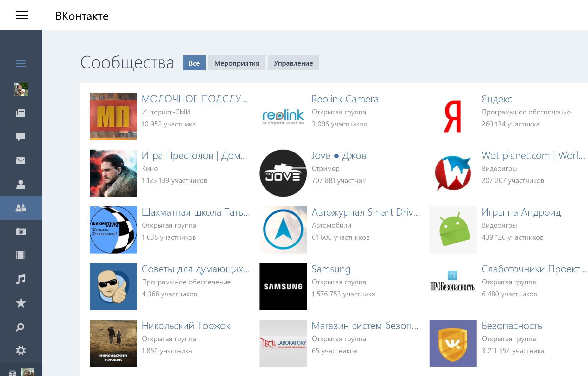Viewport: 588px width, 376px height.
Task: Open the news feed sidebar icon
Action: pos(21,113)
